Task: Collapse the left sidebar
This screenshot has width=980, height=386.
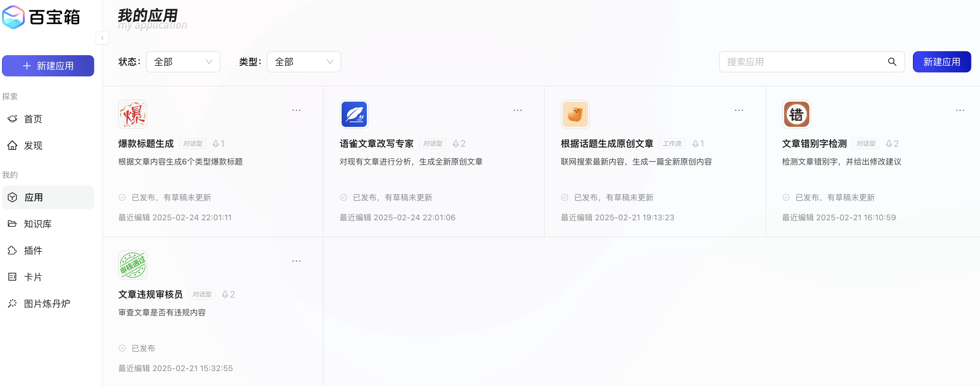Action: pos(102,38)
